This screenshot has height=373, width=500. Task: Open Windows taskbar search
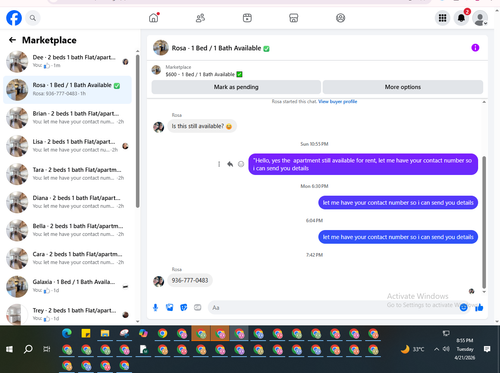pos(28,349)
